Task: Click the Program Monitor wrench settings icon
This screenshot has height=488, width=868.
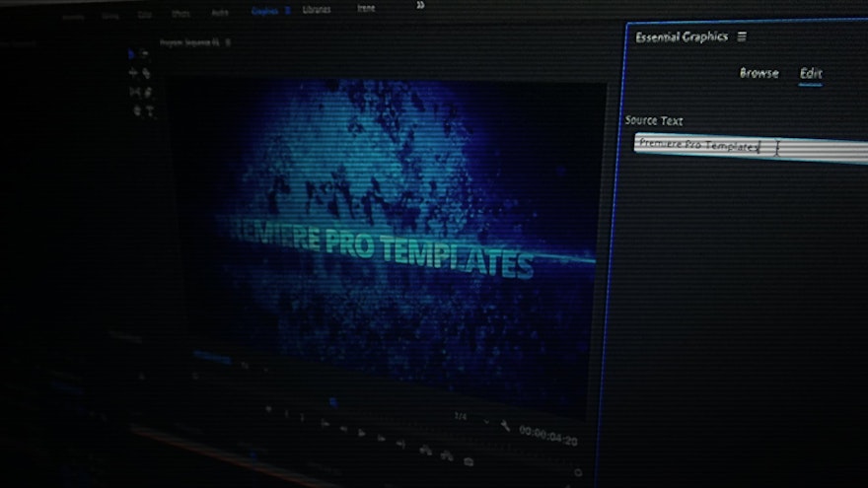Action: pyautogui.click(x=505, y=426)
